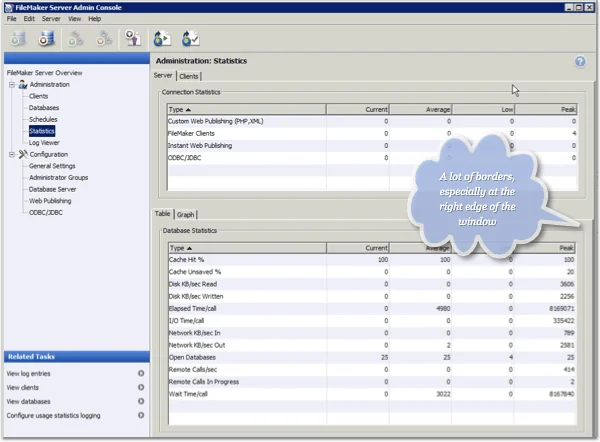This screenshot has height=442, width=600.
Task: Open View log entries task
Action: 28,373
